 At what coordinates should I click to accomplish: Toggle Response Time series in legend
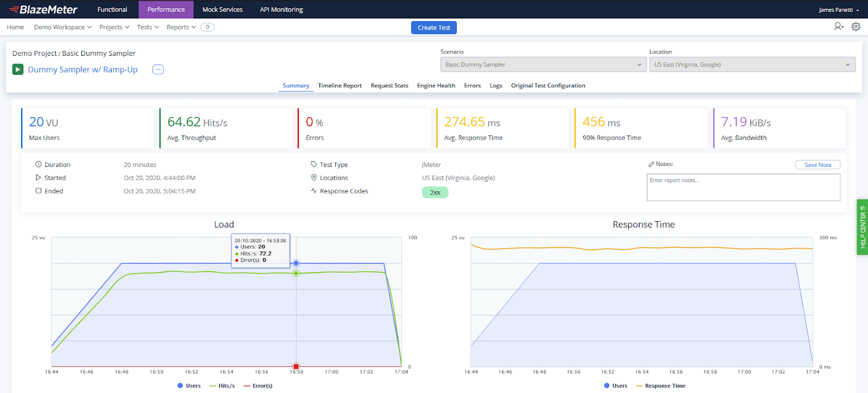[660, 385]
